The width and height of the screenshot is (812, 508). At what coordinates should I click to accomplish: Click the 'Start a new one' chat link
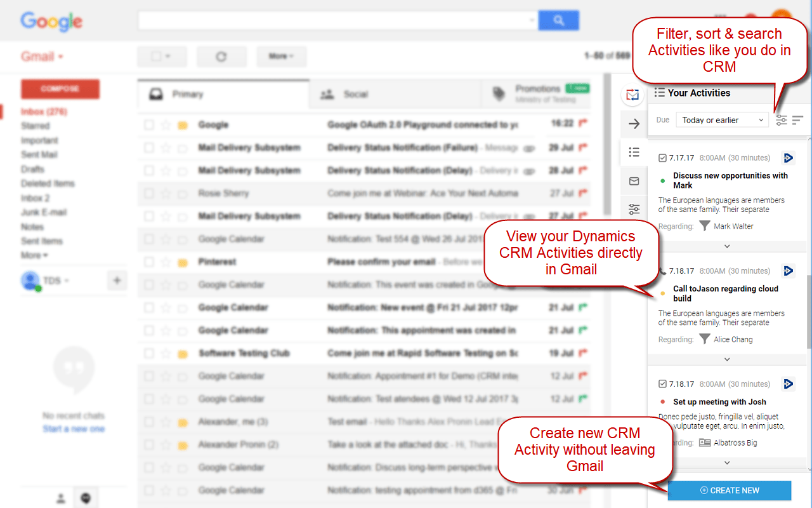pos(74,429)
